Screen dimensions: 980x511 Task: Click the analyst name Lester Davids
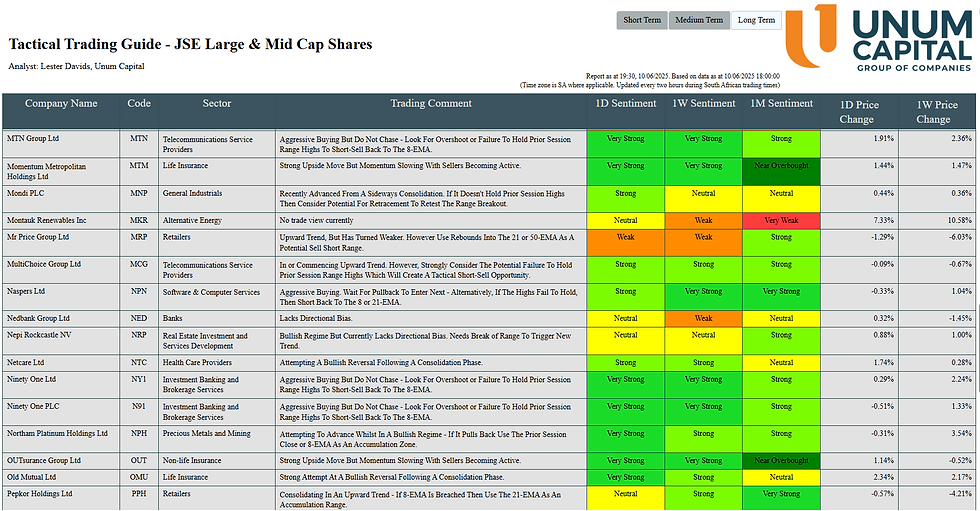click(66, 66)
